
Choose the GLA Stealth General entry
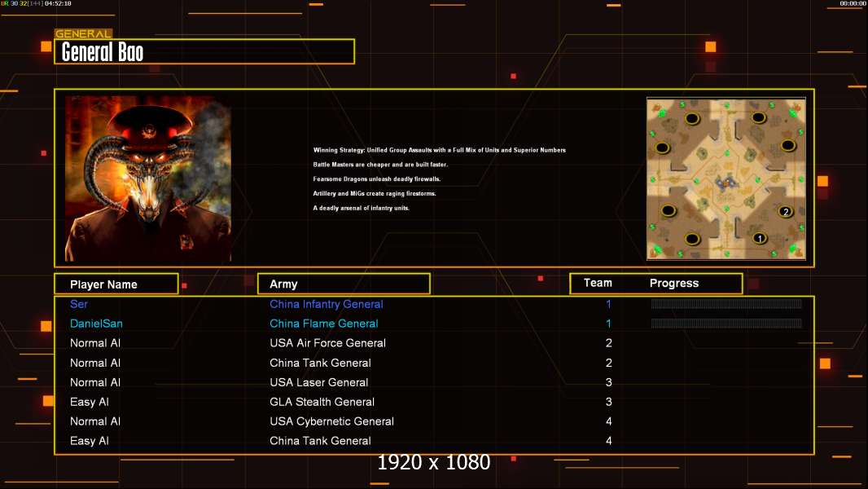[x=322, y=402]
